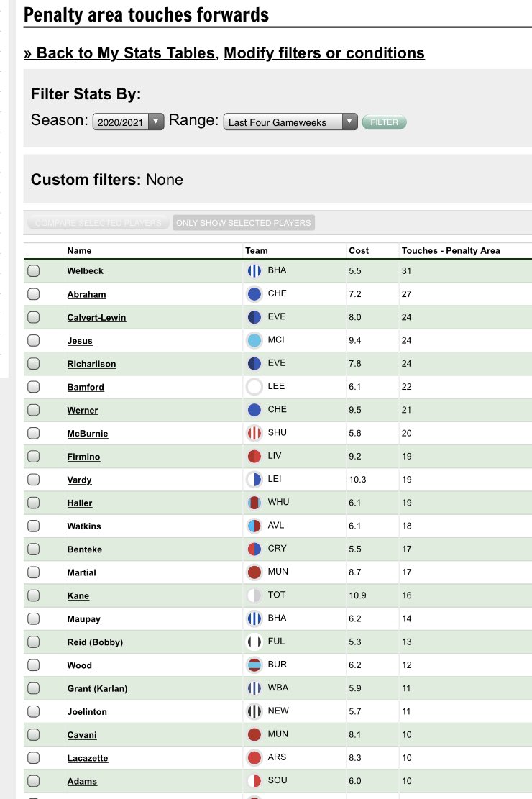The height and width of the screenshot is (799, 532).
Task: Tick the checkbox beside Kane
Action: click(34, 595)
